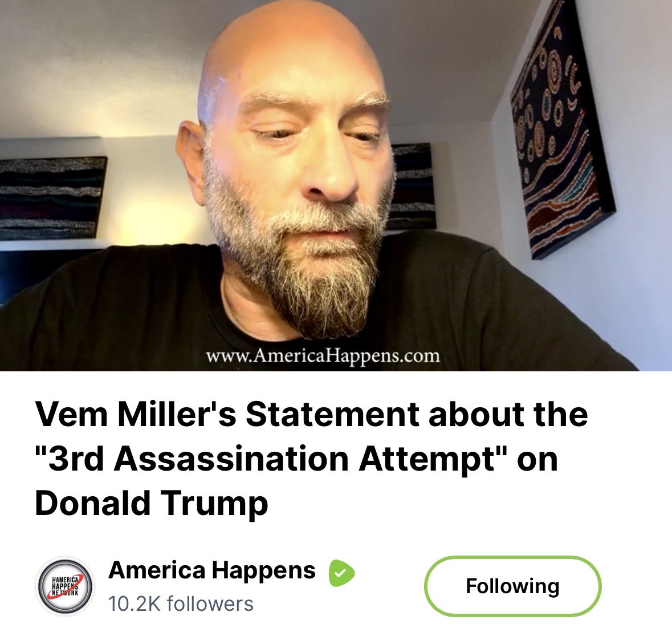Select the words "Donald Trump" in the title
The image size is (672, 632).
[151, 503]
